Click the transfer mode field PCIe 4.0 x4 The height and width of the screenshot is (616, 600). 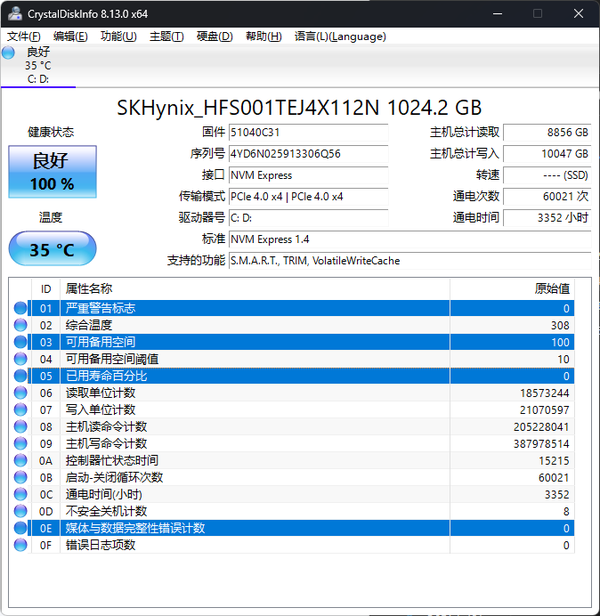308,196
